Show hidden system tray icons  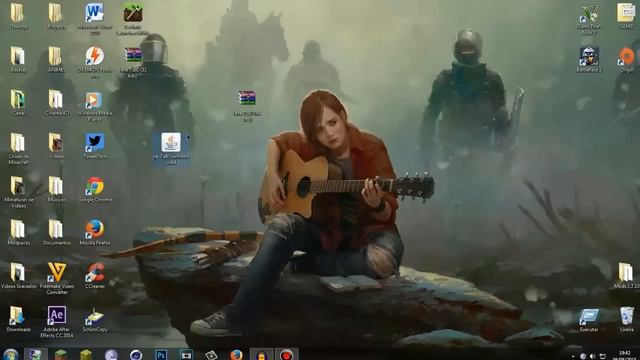point(572,356)
